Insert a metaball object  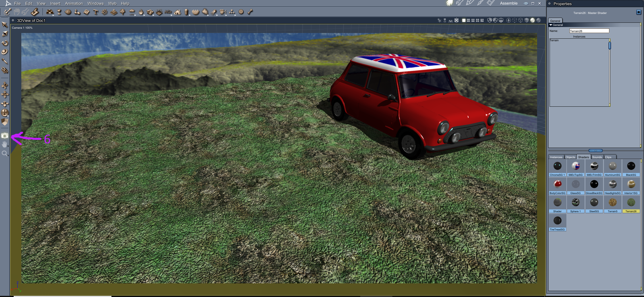[x=77, y=12]
